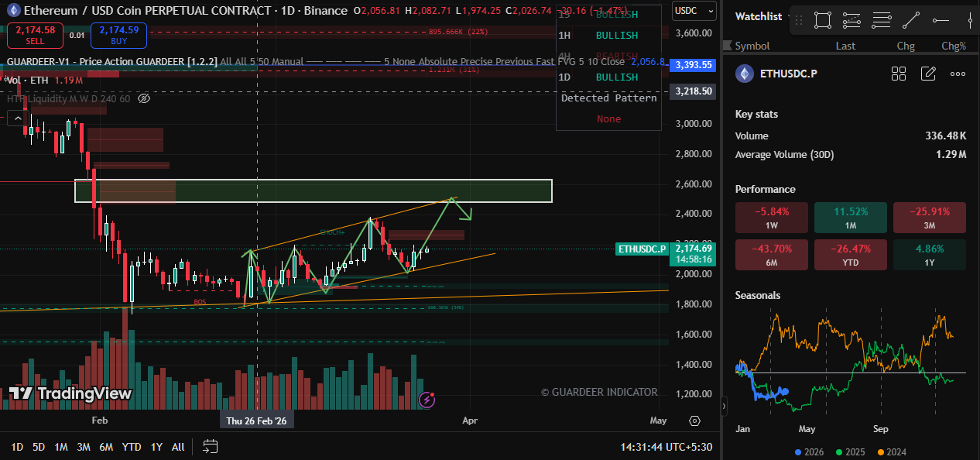Click the 2,174.58 SELL button
The image size is (980, 460).
[35, 36]
